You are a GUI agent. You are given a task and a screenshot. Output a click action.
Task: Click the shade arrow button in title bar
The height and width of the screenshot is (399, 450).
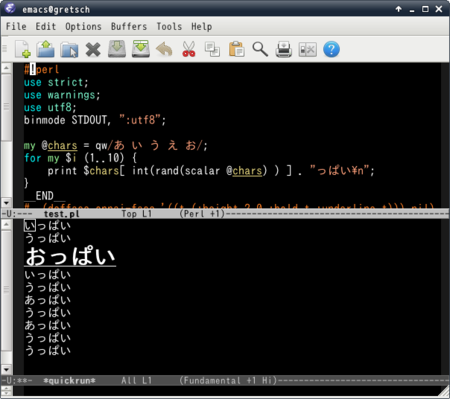(x=398, y=9)
